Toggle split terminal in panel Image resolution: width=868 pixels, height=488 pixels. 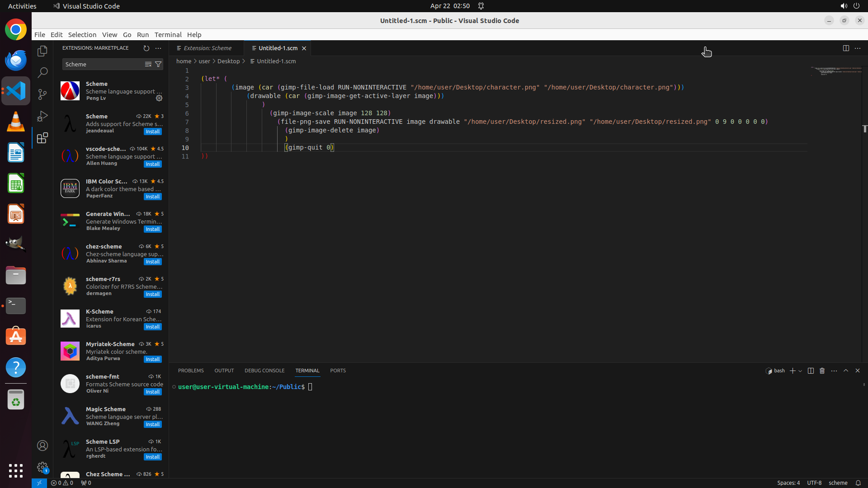[811, 371]
